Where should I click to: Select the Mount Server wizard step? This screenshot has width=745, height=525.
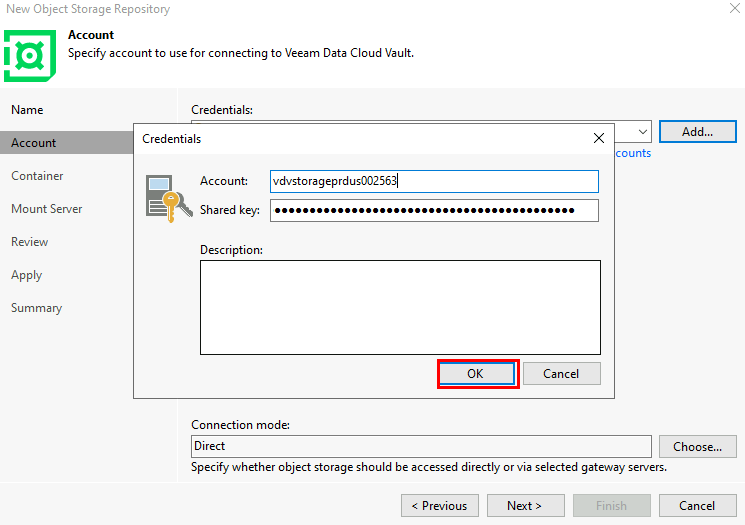point(47,209)
